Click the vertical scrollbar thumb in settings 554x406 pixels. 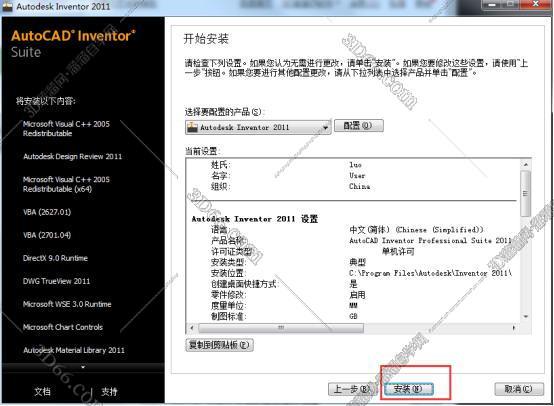point(526,194)
